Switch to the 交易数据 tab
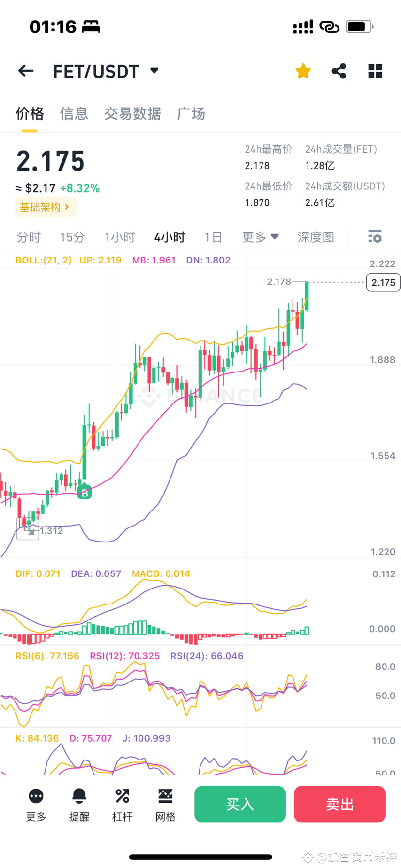 132,113
